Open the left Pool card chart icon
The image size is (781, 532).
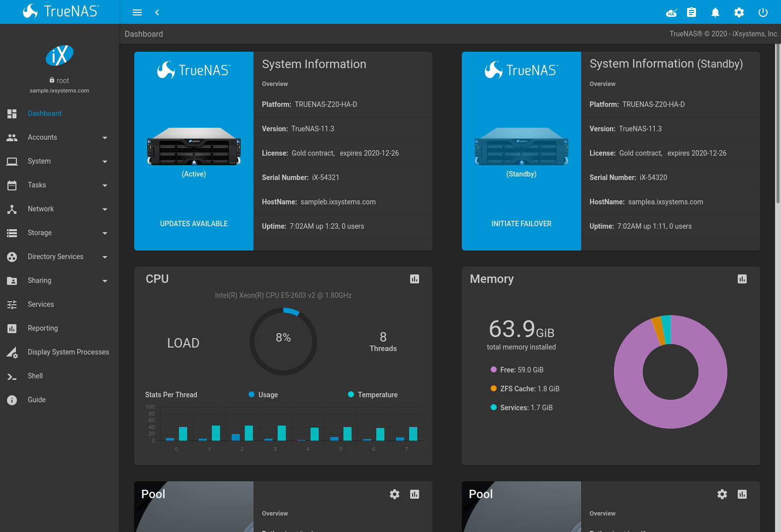(x=415, y=494)
